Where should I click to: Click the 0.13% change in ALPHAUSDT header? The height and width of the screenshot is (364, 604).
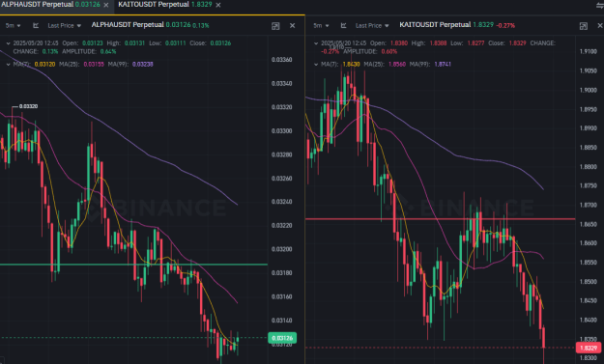click(x=201, y=25)
